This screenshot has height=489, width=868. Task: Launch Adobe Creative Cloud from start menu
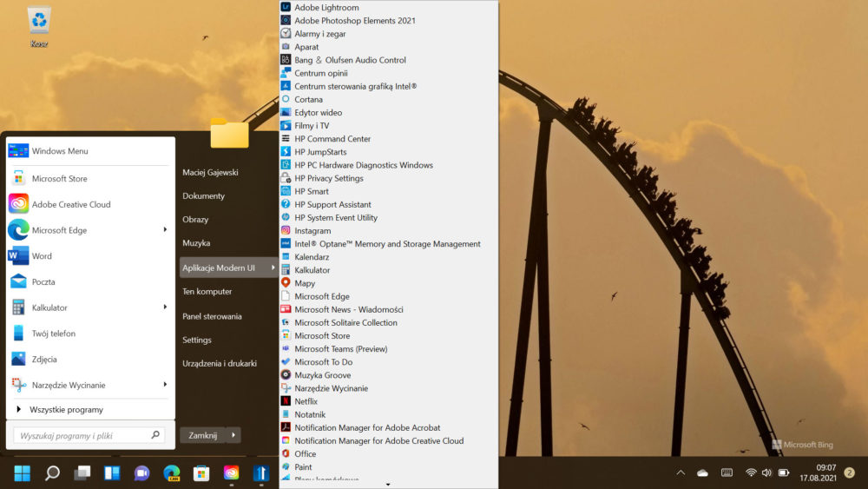(89, 204)
